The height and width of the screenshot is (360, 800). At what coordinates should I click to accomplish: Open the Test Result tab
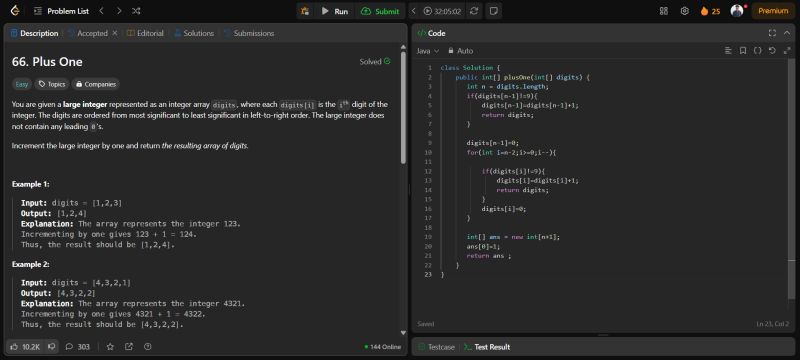point(487,347)
